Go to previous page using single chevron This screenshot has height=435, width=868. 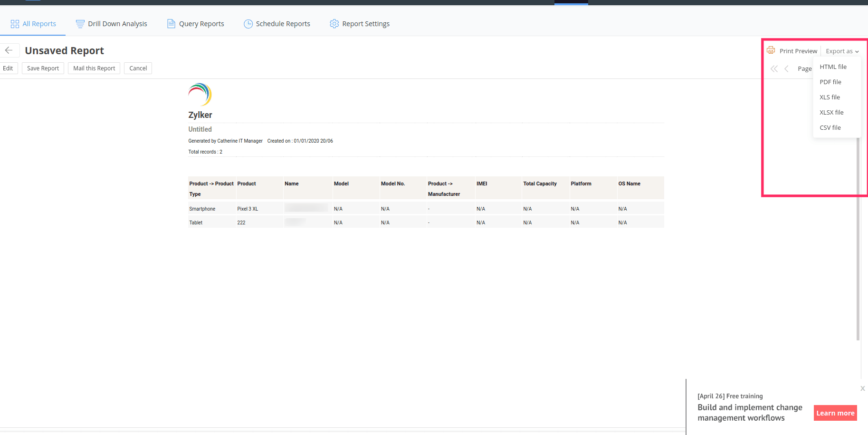pyautogui.click(x=786, y=69)
